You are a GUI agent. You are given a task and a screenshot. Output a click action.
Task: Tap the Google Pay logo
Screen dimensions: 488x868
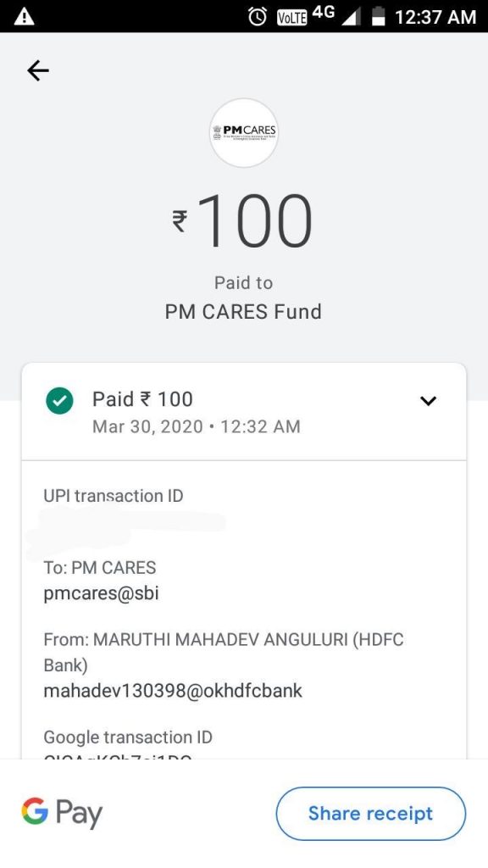pos(62,813)
